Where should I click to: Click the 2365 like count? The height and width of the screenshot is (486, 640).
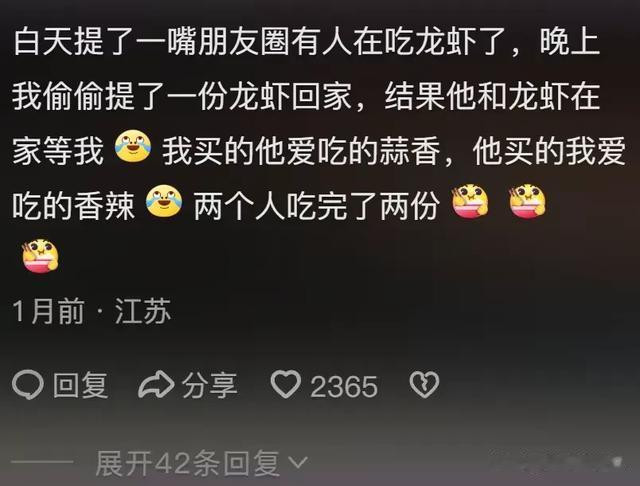[x=344, y=386]
